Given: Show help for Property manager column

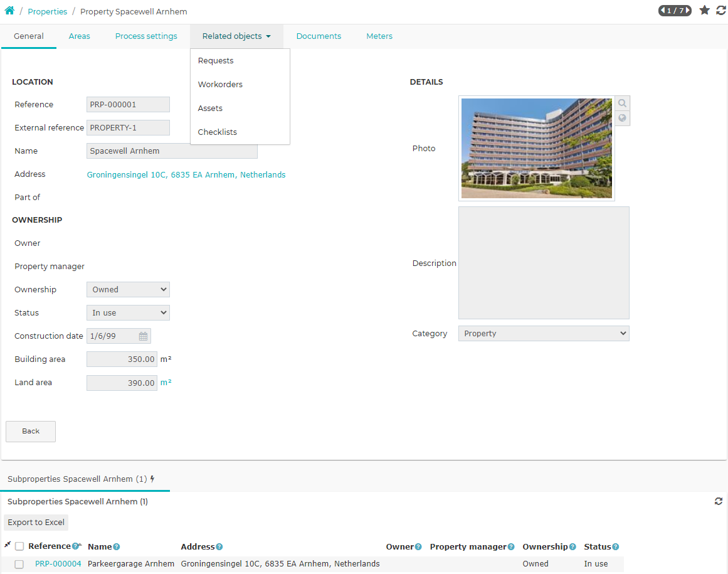Looking at the screenshot, I should point(511,547).
